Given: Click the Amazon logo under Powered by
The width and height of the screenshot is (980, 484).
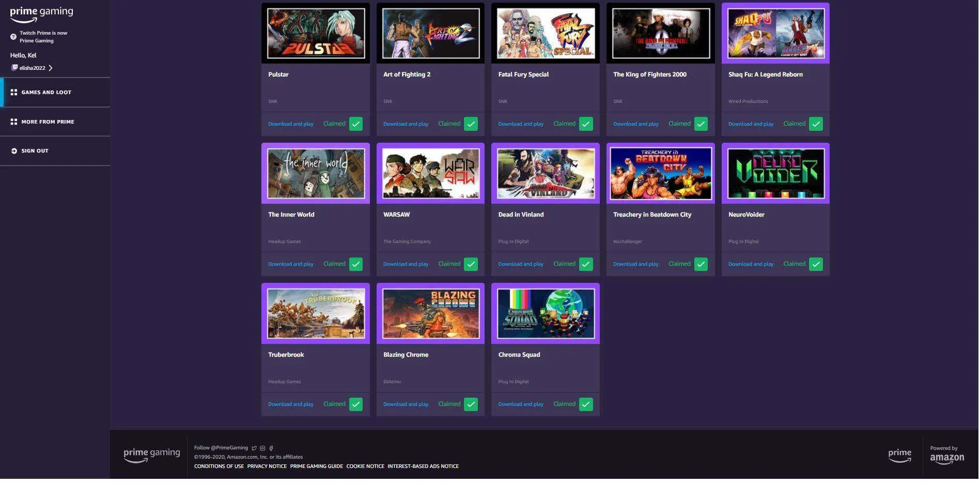Looking at the screenshot, I should 947,459.
